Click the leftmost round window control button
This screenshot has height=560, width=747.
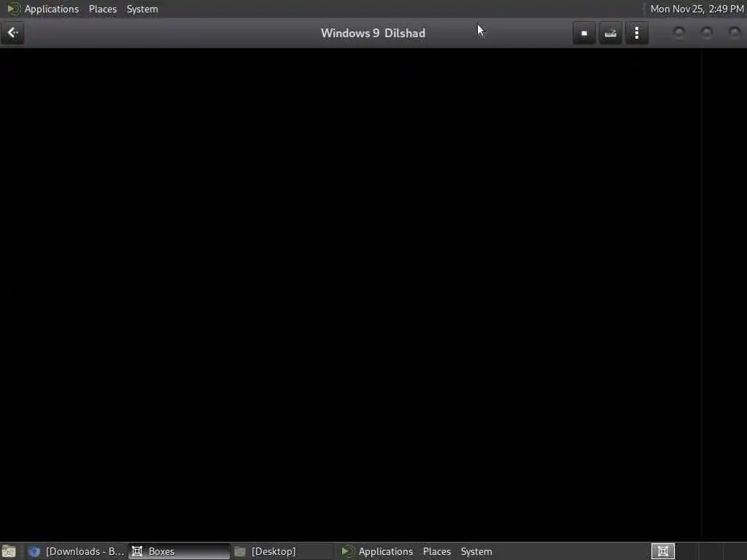pos(679,33)
